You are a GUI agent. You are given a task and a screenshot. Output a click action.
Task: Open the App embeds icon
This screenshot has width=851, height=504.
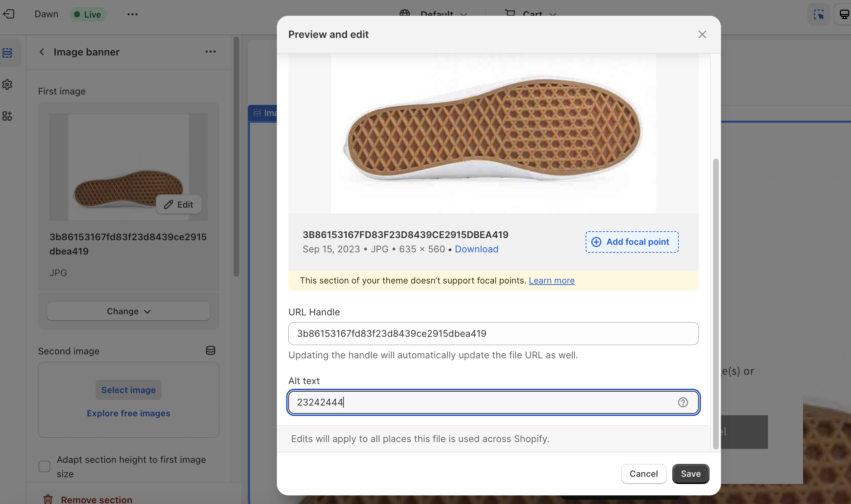pyautogui.click(x=8, y=116)
